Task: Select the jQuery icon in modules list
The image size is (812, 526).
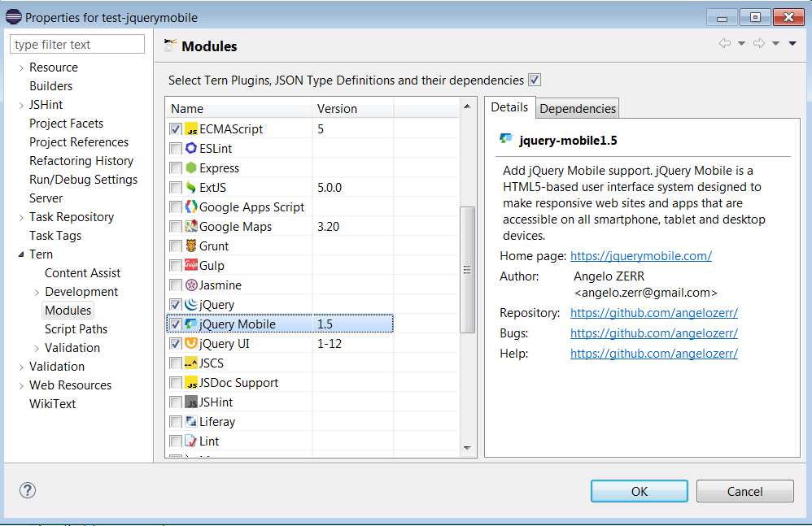Action: (x=192, y=304)
